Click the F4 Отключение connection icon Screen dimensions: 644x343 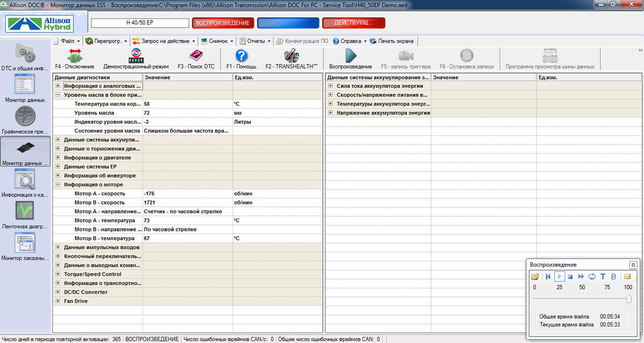point(75,56)
